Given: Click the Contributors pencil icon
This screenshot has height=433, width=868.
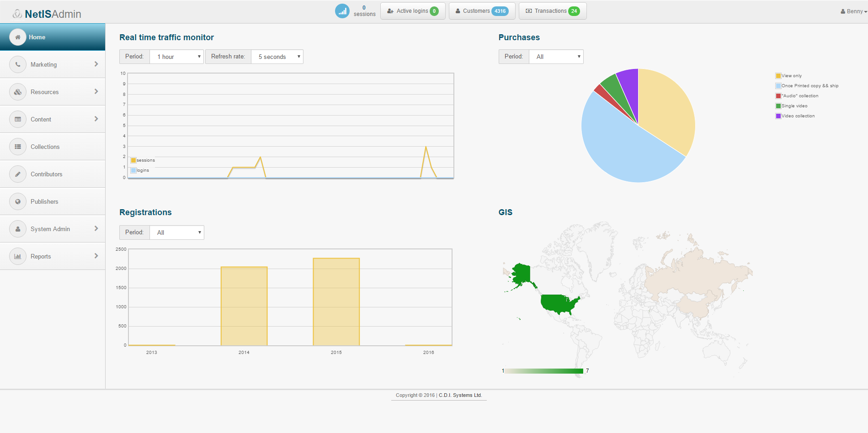Looking at the screenshot, I should pyautogui.click(x=18, y=174).
